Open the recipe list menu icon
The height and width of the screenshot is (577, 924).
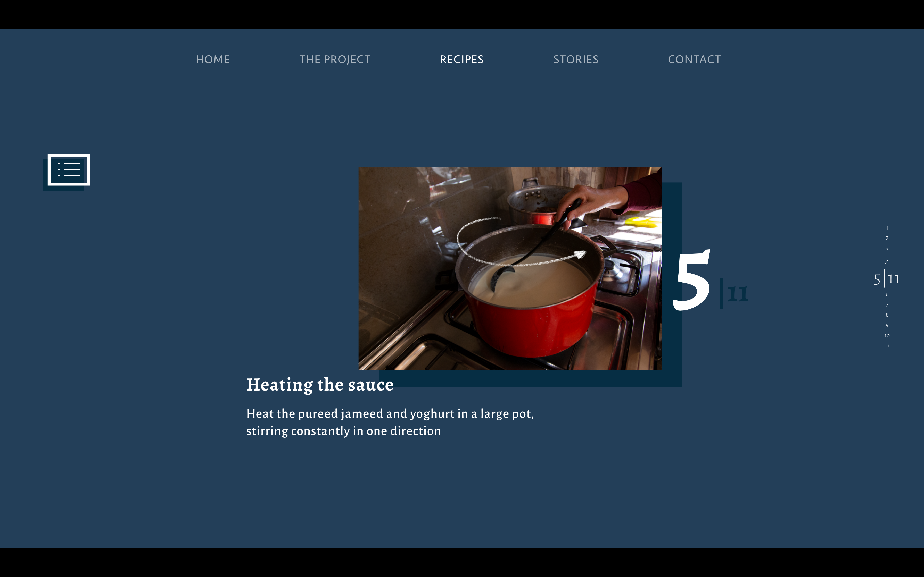(69, 170)
